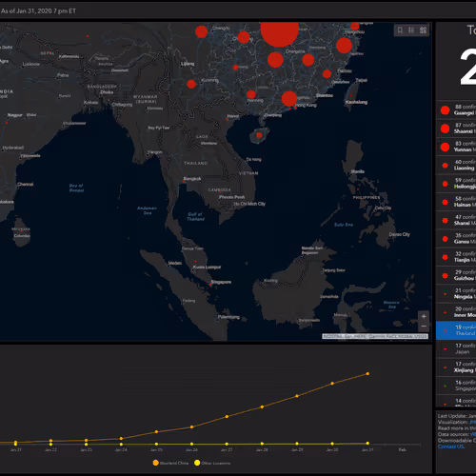Click the Taipei city label
The height and width of the screenshot is (476, 476).
(x=362, y=80)
